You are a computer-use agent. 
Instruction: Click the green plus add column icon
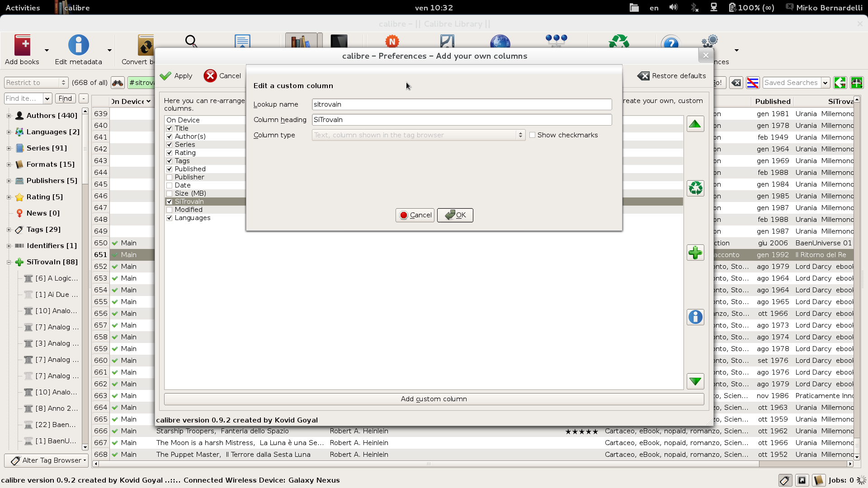coord(695,253)
